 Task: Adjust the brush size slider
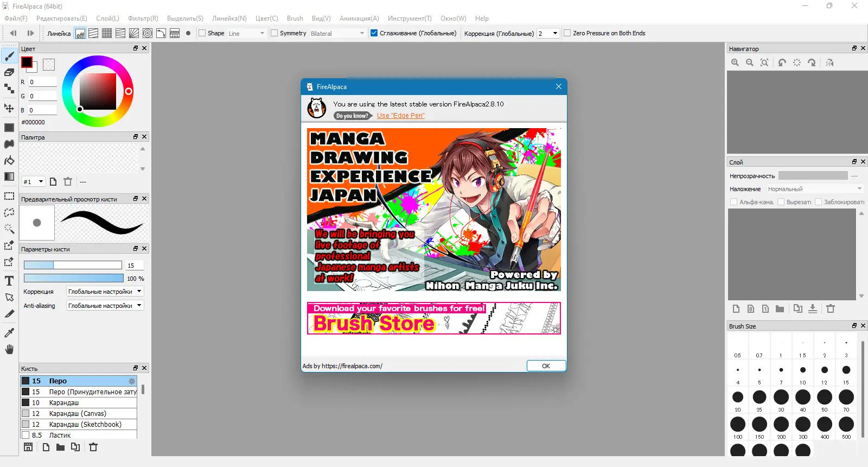click(73, 265)
